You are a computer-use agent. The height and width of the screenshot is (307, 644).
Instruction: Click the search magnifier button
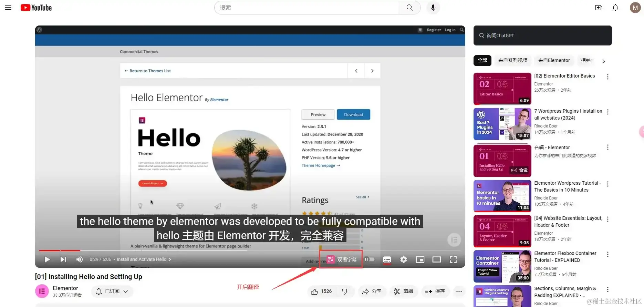tap(409, 8)
